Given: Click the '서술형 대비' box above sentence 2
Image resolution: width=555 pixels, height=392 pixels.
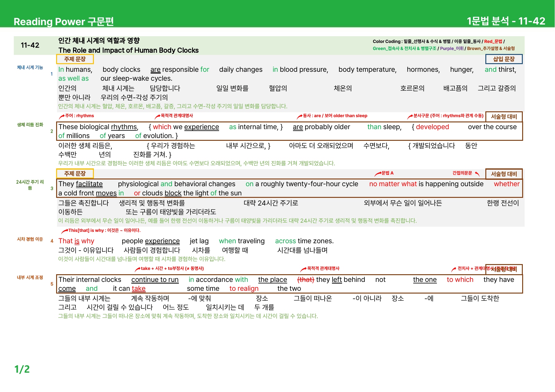Looking at the screenshot, I should (504, 117).
